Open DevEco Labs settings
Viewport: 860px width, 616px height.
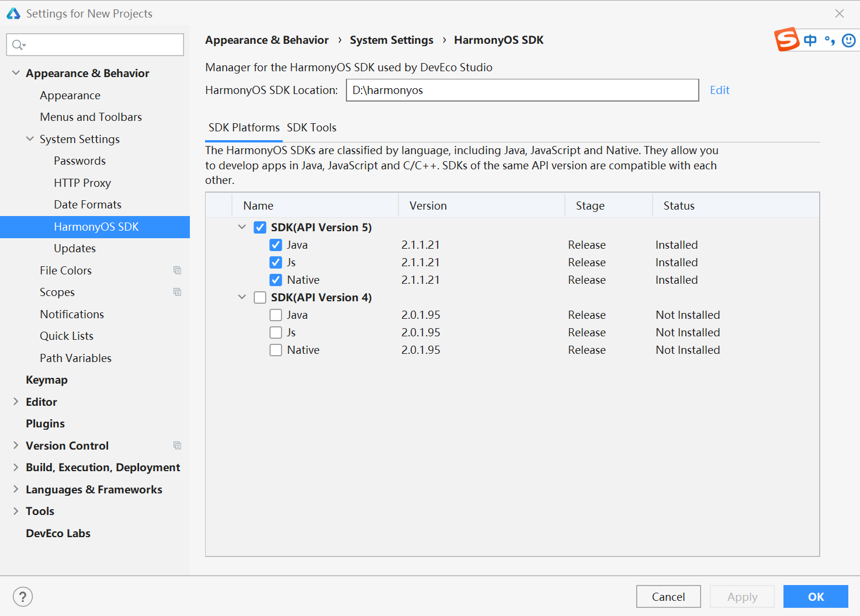point(58,533)
